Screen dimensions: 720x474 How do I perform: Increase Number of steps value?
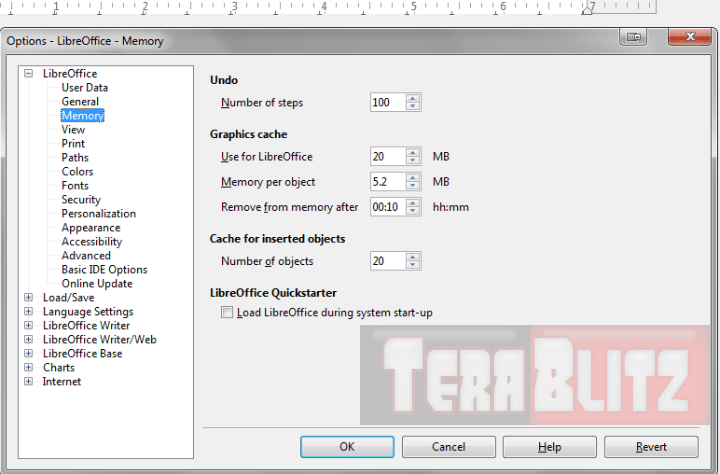[413, 98]
